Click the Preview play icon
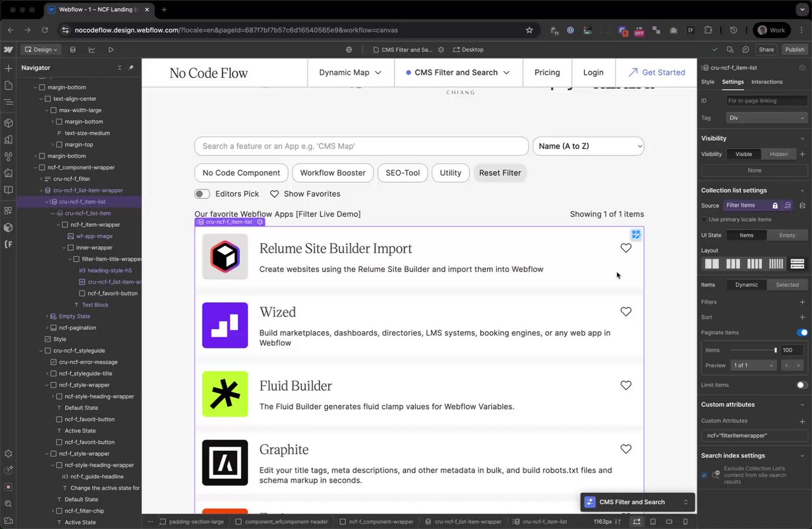 [x=111, y=49]
